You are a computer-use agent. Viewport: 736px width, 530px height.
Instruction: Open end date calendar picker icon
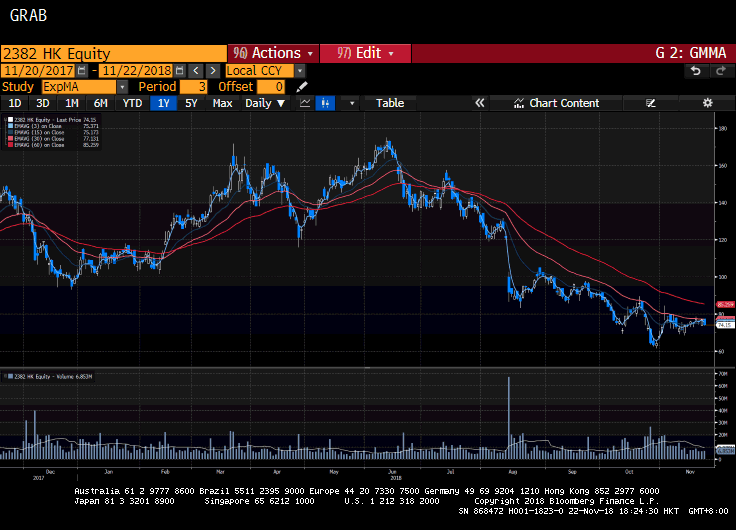point(179,71)
